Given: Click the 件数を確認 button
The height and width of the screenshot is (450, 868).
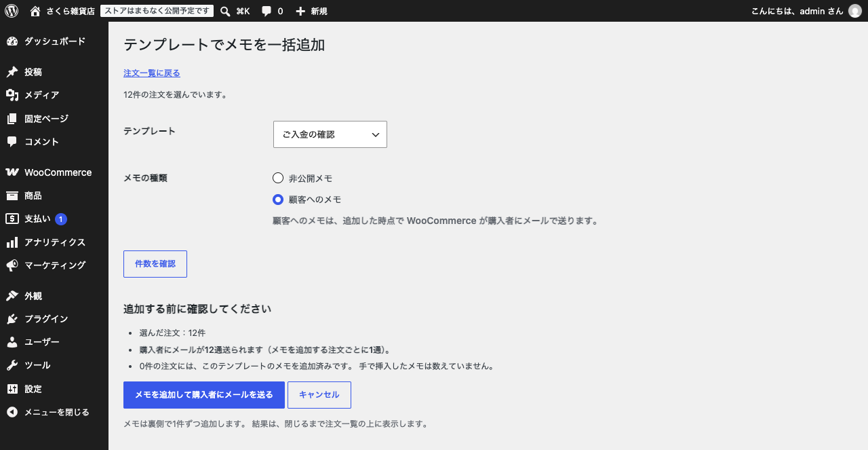Looking at the screenshot, I should [x=155, y=264].
